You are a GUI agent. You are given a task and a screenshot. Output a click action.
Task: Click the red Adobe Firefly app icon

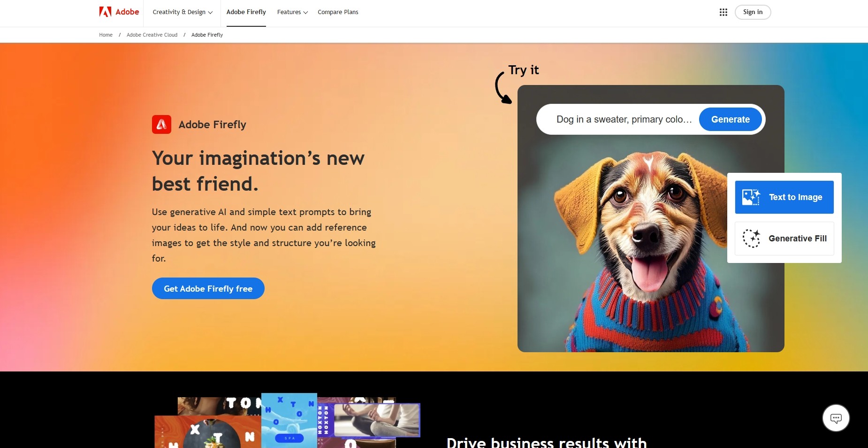[x=161, y=124]
